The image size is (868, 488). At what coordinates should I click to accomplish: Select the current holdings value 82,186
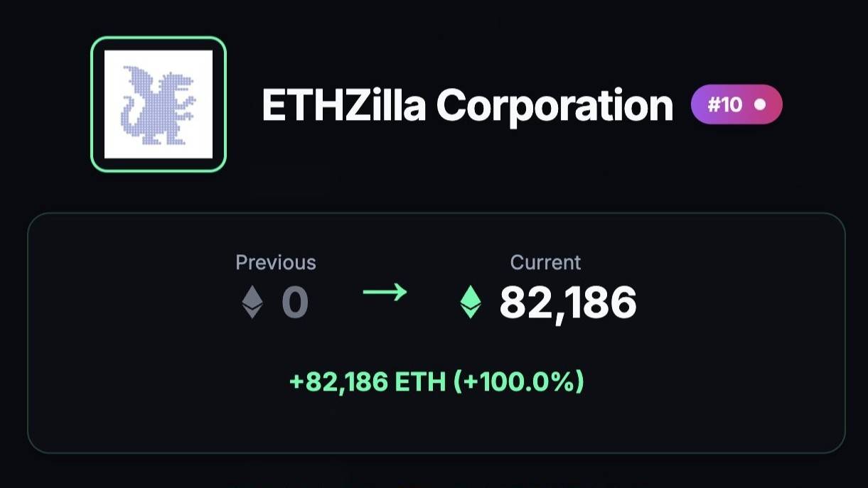pos(568,303)
